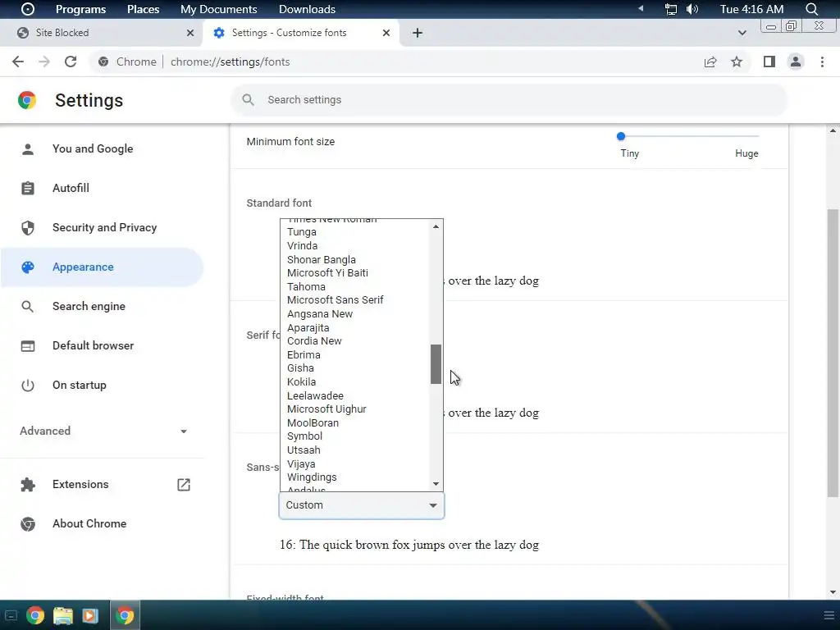Select Microsoft Yi Baiti font
Screen dimensions: 840x630
[x=355, y=272]
